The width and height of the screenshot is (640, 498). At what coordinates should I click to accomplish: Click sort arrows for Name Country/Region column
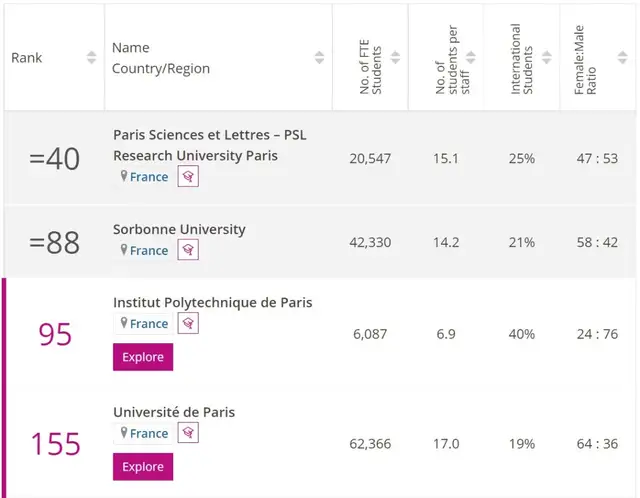[320, 57]
